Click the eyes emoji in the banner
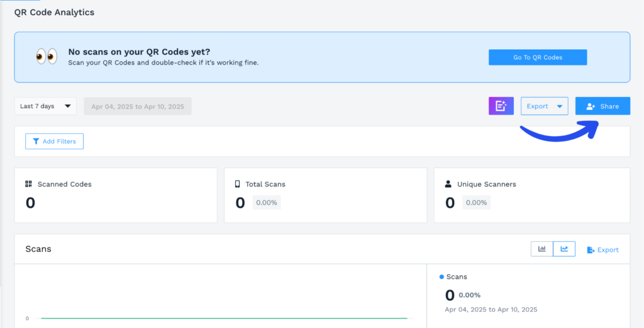This screenshot has width=644, height=328. 47,57
